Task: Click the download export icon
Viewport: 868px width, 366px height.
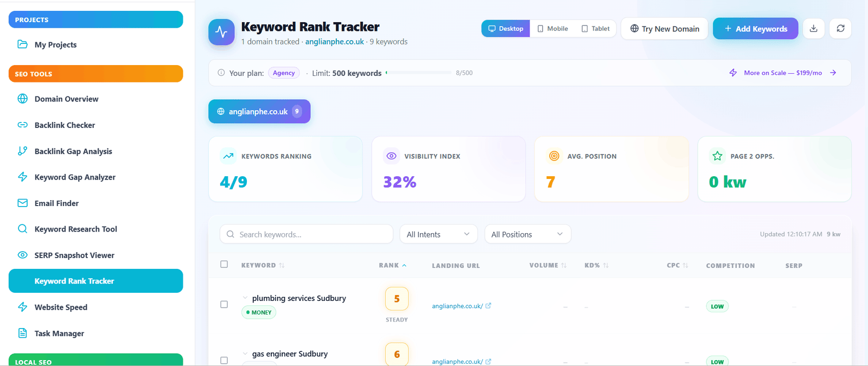Action: pos(813,29)
